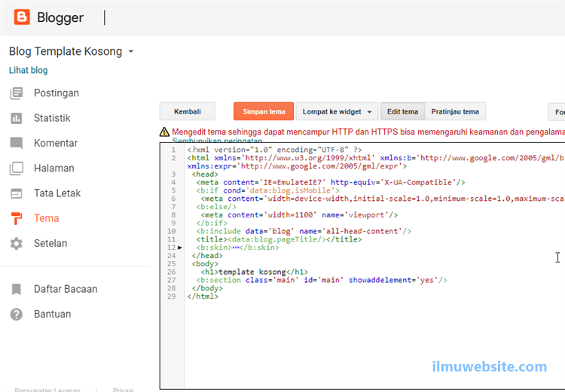Viewport: 565px width, 392px height.
Task: Click the Statistik bar chart icon
Action: tap(17, 118)
